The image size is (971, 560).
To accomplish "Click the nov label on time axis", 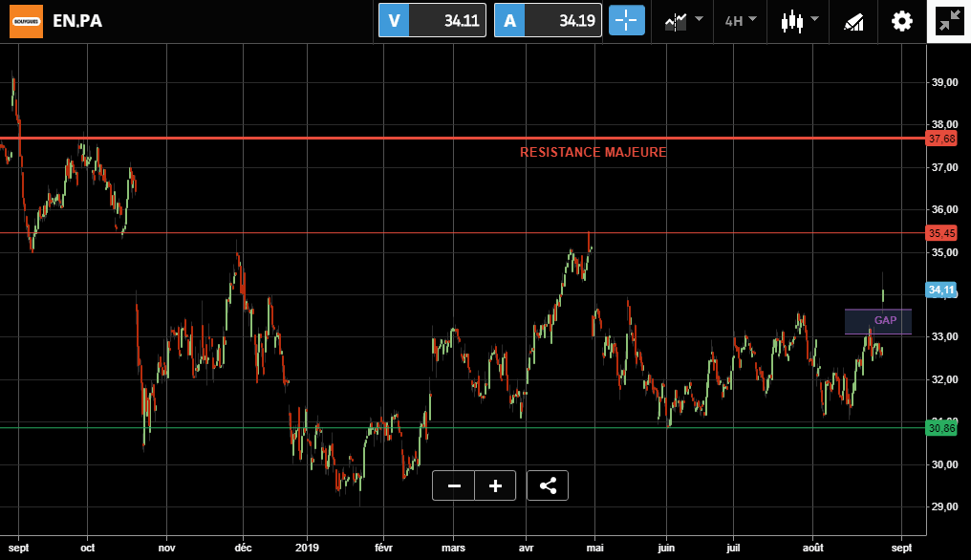I will [166, 548].
